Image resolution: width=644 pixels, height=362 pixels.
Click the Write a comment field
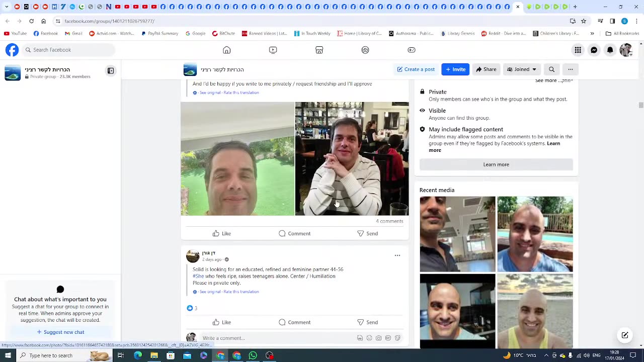277,338
